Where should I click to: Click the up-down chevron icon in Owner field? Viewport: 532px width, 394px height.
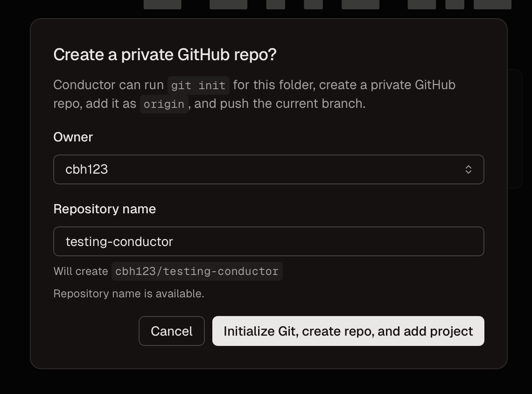click(468, 169)
